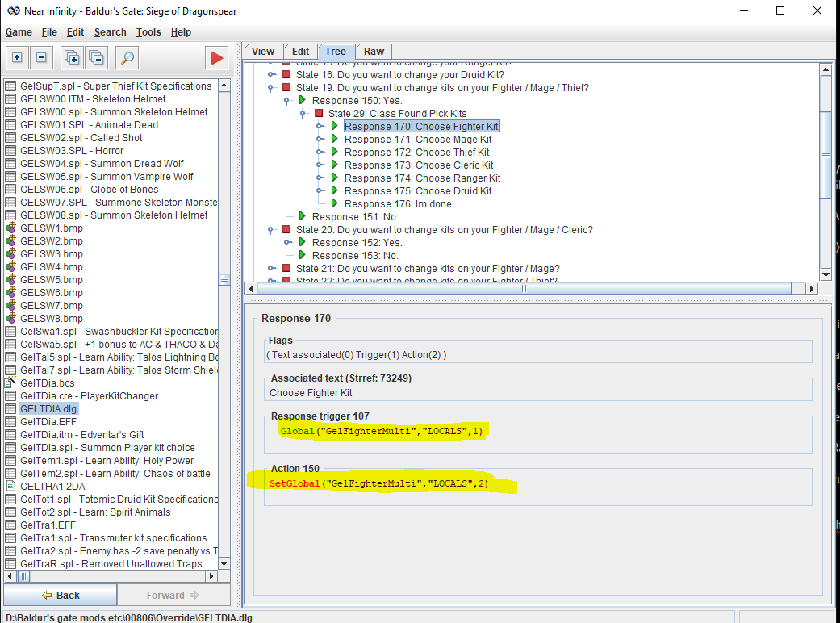Viewport: 840px width, 623px height.
Task: Click the red square icon for State 29
Action: point(319,114)
